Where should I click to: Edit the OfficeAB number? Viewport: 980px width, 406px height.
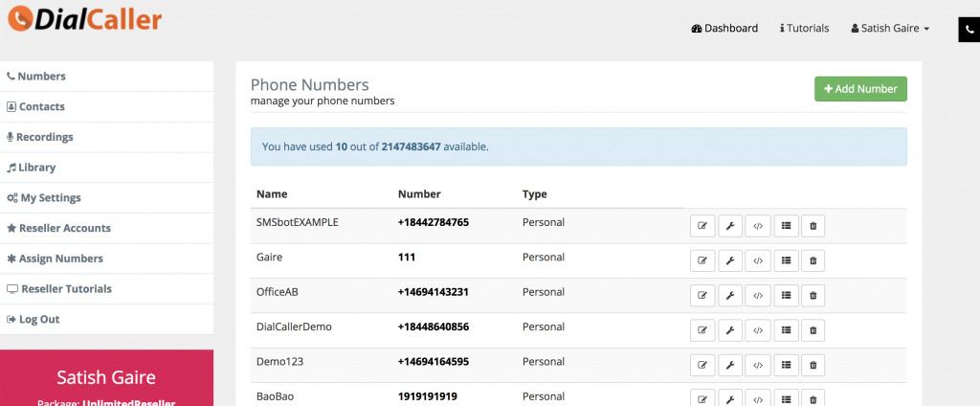coord(702,295)
